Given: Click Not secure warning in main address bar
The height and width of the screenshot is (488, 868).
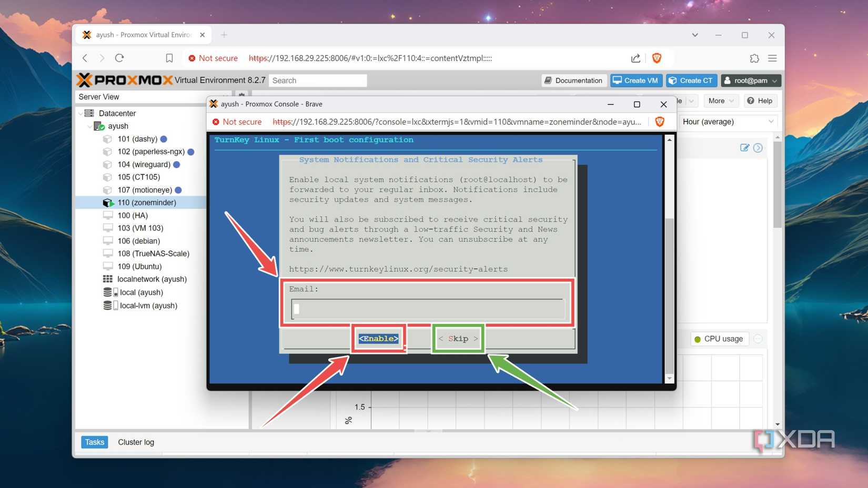Looking at the screenshot, I should pos(213,58).
